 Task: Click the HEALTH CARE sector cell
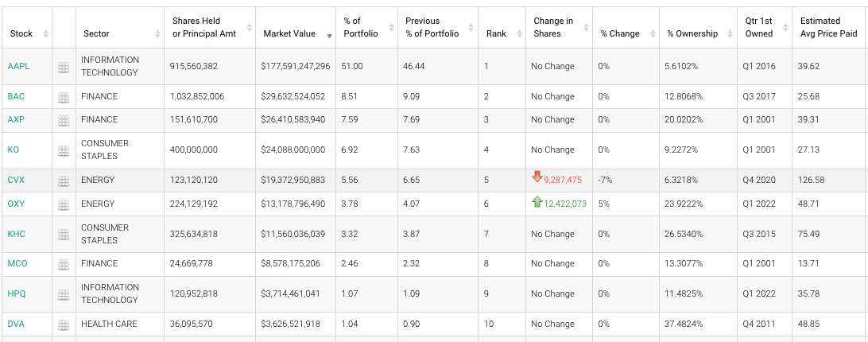pyautogui.click(x=109, y=324)
